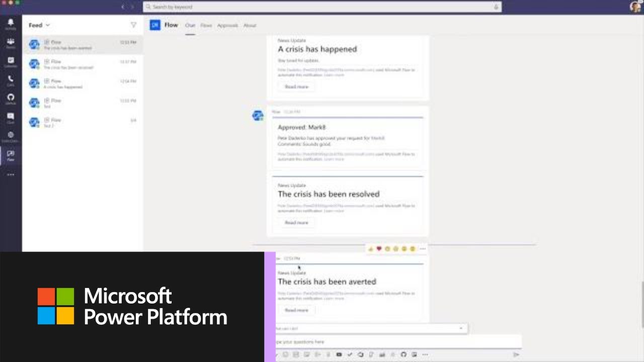Viewport: 644px width, 362px height.
Task: Click Read more under 'The crisis has been averted'
Action: (x=296, y=310)
